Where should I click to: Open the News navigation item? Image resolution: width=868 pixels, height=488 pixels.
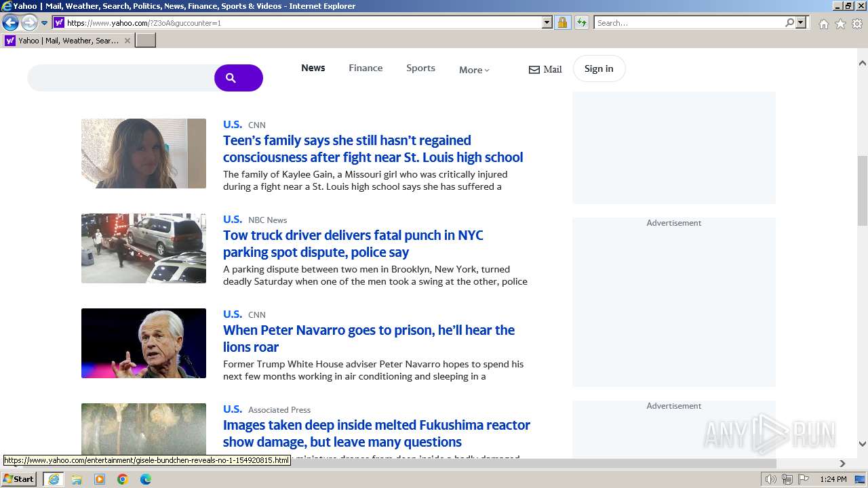pyautogui.click(x=313, y=68)
